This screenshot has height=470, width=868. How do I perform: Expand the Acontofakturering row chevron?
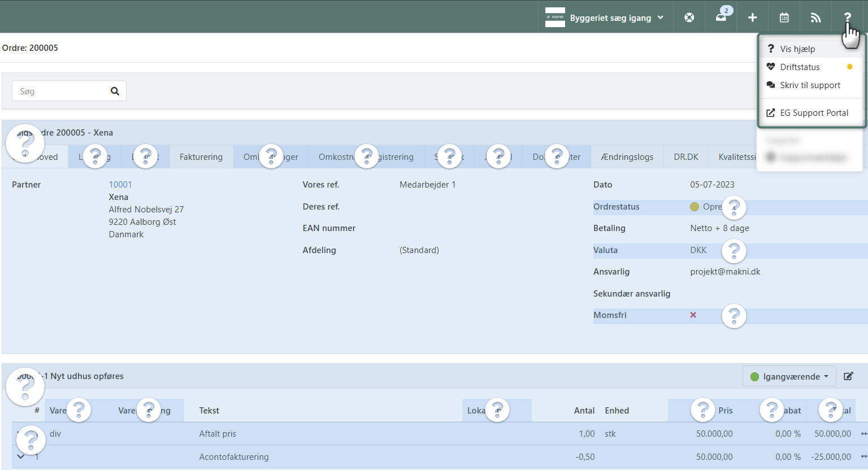click(21, 456)
